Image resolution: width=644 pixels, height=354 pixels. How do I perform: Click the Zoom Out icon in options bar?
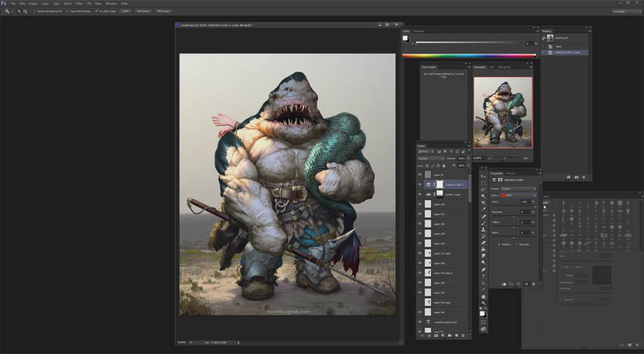(x=26, y=11)
